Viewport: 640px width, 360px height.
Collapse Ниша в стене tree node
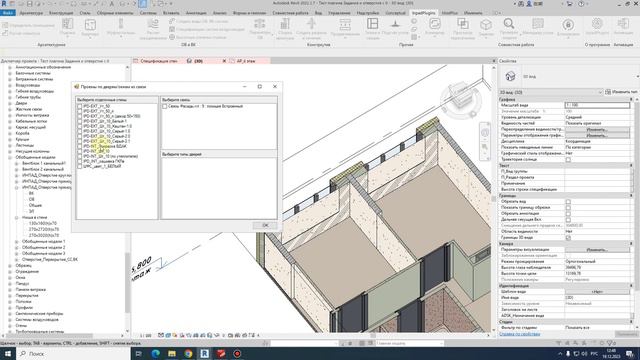[17, 218]
